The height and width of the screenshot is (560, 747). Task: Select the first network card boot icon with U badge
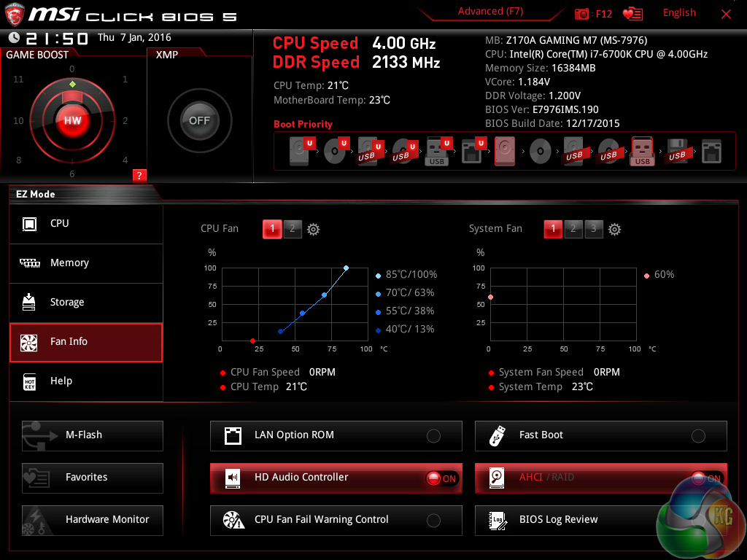pos(473,151)
